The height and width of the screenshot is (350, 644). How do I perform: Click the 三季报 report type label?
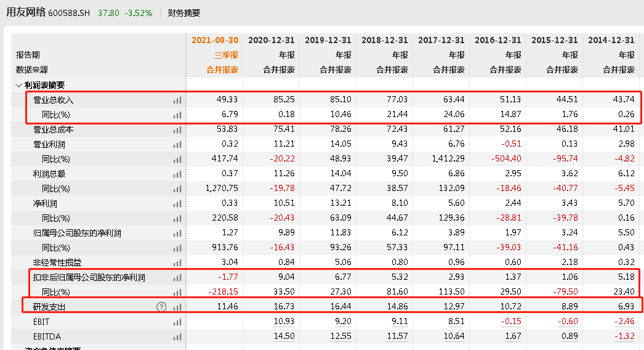coord(227,55)
